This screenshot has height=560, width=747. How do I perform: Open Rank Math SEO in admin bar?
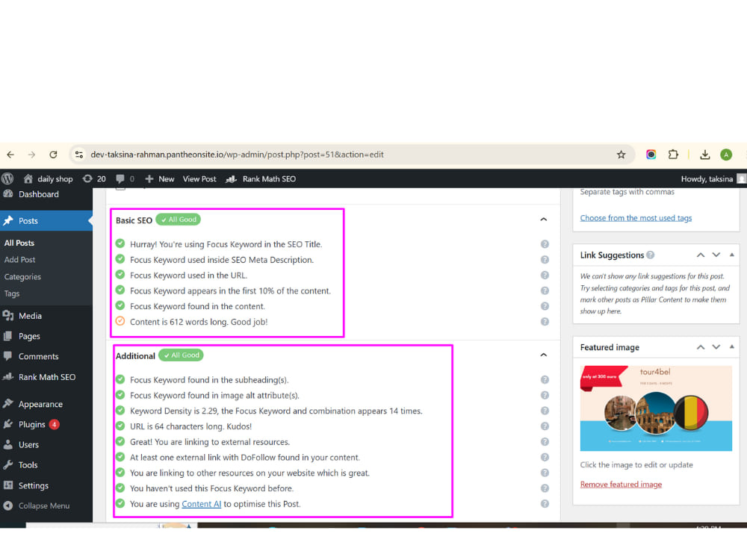click(x=261, y=179)
